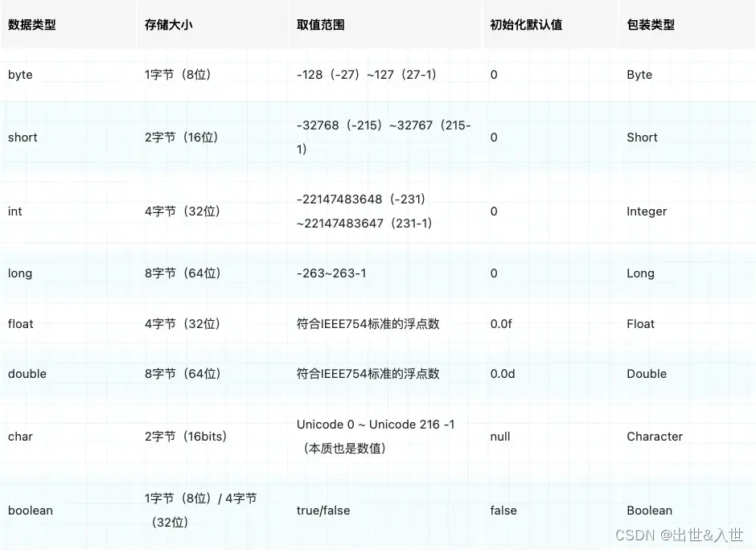
Task: Click the 初始化默认值 column header
Action: pyautogui.click(x=526, y=25)
